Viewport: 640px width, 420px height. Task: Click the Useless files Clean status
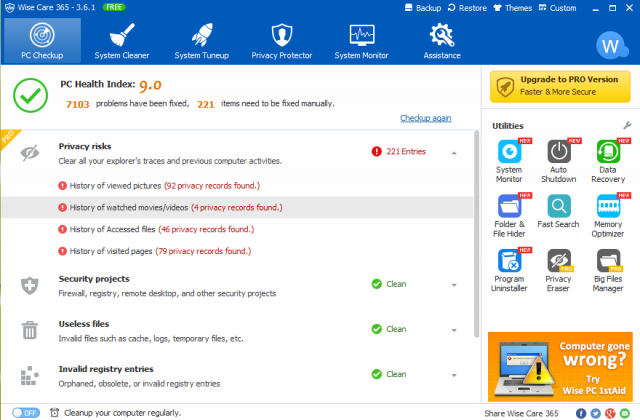tap(396, 329)
